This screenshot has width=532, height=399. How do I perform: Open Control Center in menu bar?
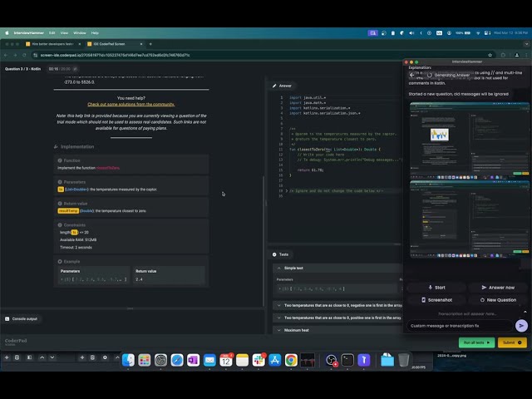pyautogui.click(x=487, y=33)
